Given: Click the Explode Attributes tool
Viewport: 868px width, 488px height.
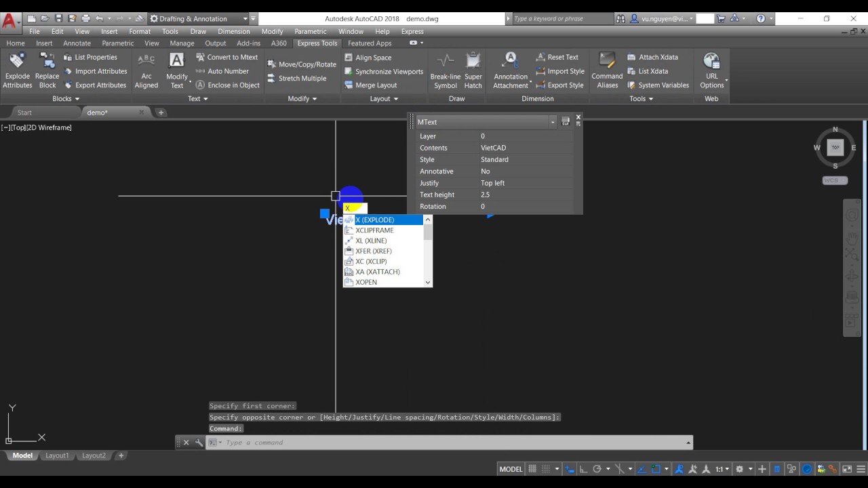Looking at the screenshot, I should click(18, 70).
